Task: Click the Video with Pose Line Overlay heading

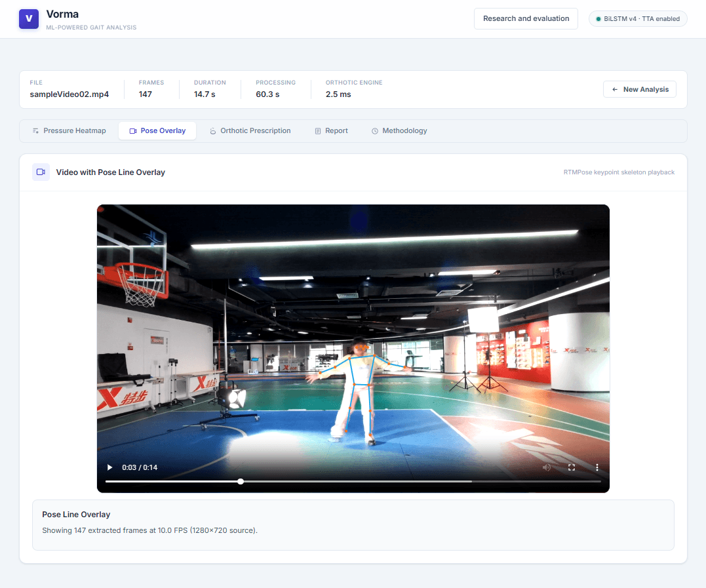Action: [x=111, y=172]
